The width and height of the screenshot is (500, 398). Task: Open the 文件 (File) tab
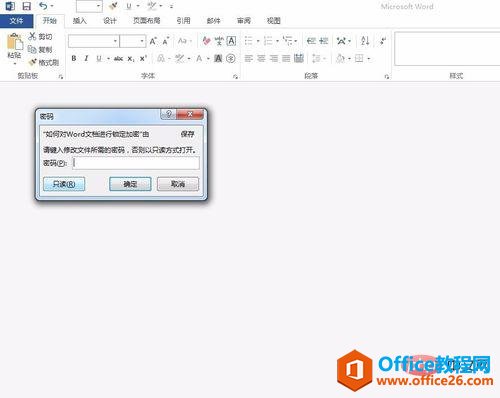[x=16, y=21]
